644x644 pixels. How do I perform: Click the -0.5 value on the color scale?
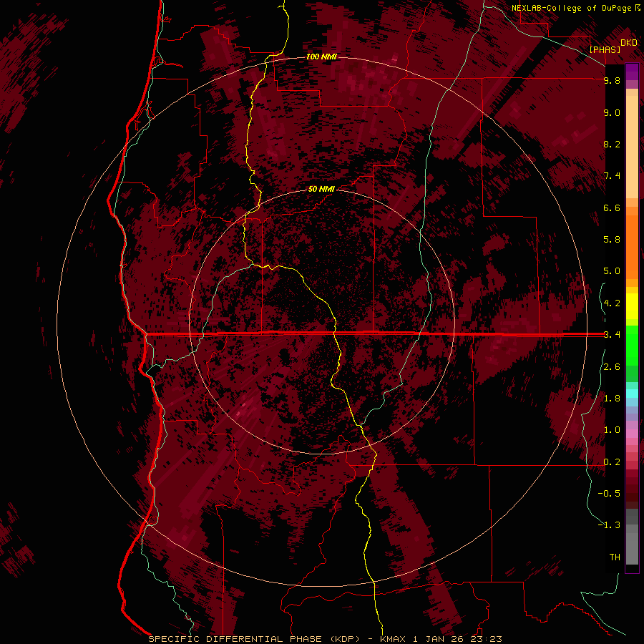click(609, 494)
